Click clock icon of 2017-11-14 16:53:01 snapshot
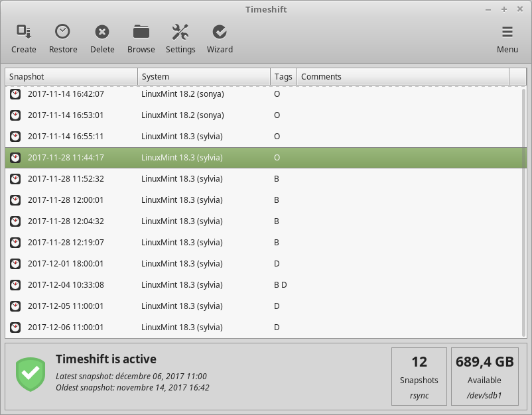 pos(15,115)
